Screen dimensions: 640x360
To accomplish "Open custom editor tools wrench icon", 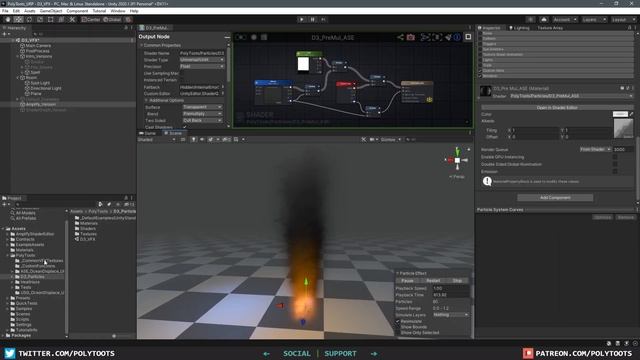I will click(x=72, y=19).
